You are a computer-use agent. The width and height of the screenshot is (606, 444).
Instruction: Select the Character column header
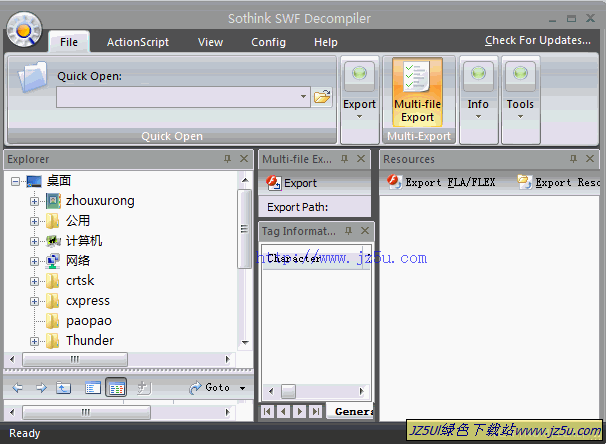313,258
